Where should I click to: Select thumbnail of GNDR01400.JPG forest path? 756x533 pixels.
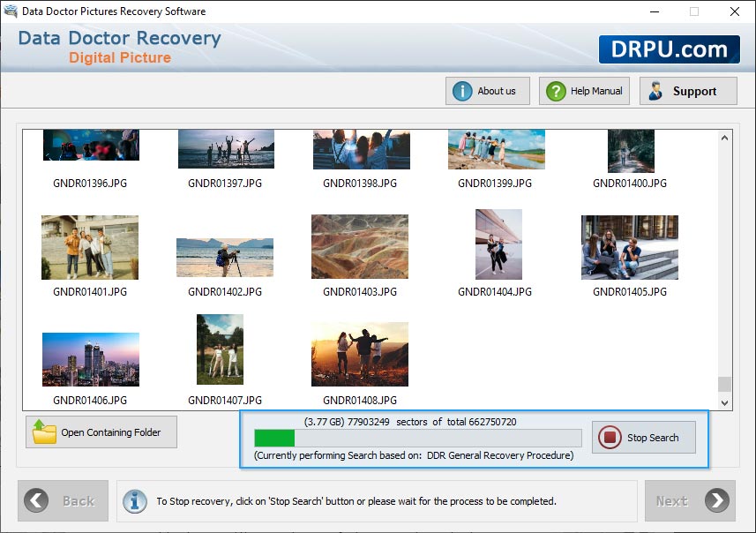[x=631, y=151]
